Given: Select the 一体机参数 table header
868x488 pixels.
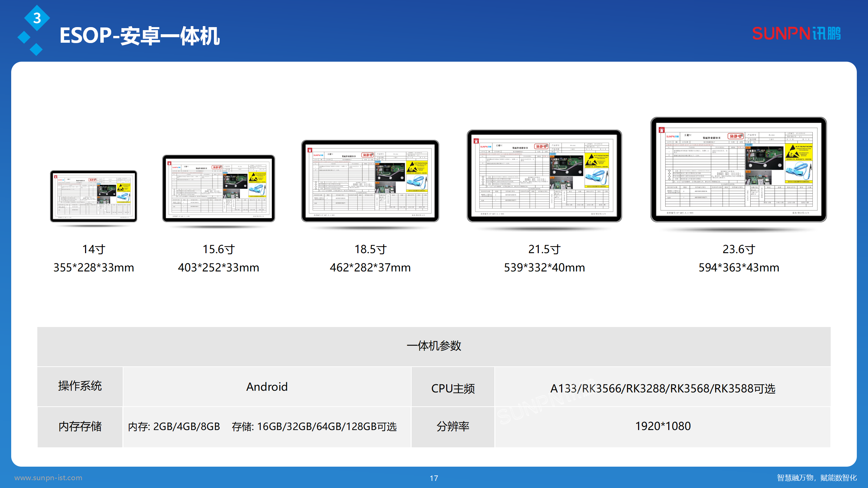Looking at the screenshot, I should 434,346.
